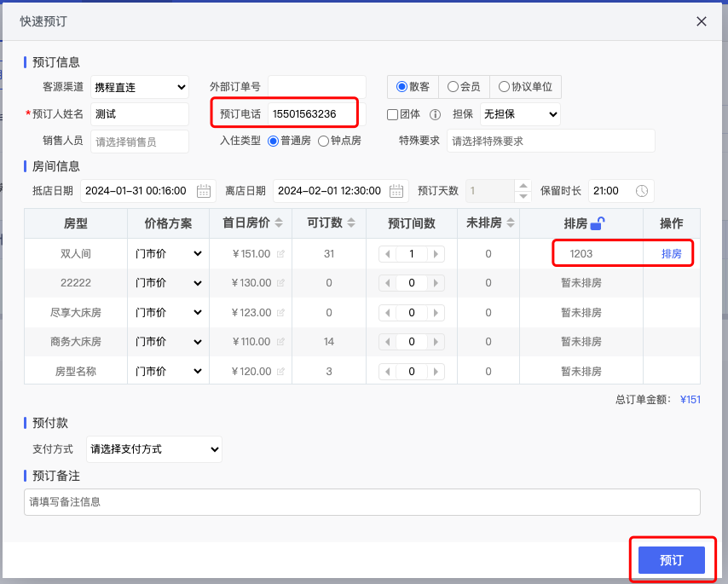Click the info icon beside 团体
Image resolution: width=728 pixels, height=584 pixels.
click(435, 114)
